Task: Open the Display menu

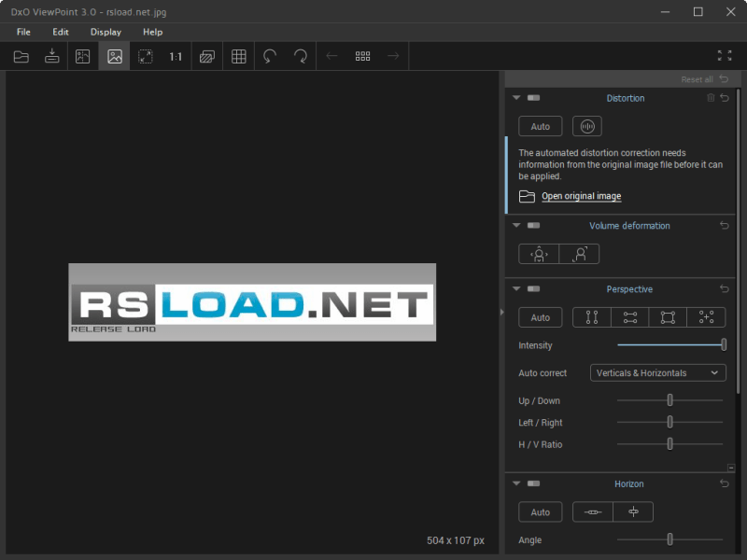Action: 106,32
